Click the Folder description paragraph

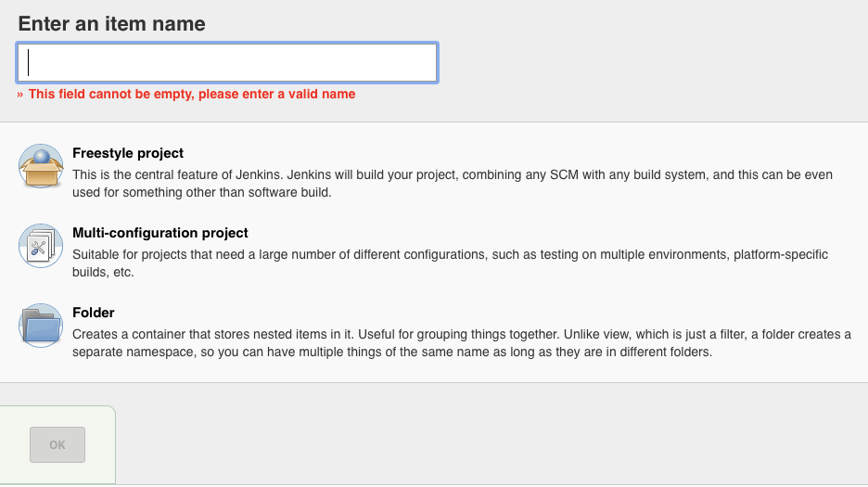462,343
